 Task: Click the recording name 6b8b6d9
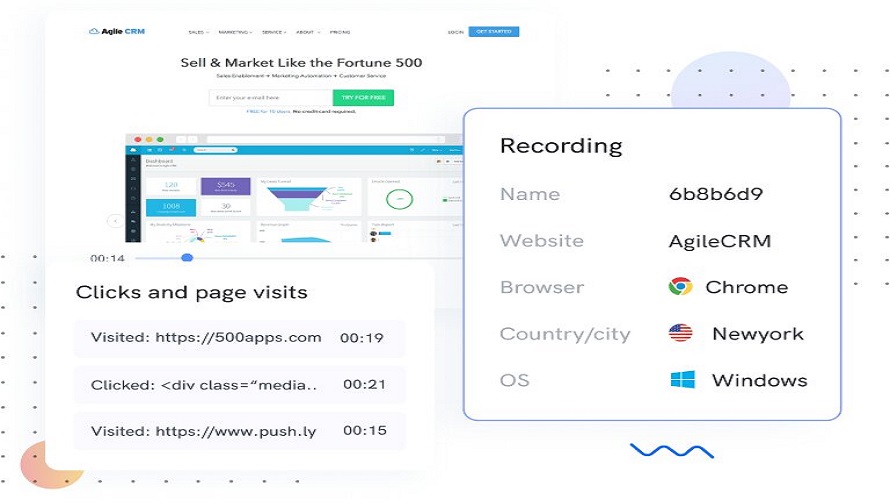coord(716,194)
